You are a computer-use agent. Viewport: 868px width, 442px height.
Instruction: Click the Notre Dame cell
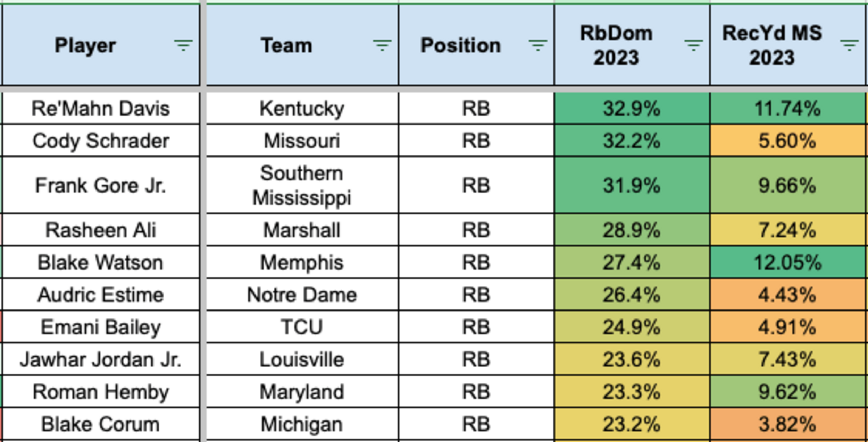point(302,295)
